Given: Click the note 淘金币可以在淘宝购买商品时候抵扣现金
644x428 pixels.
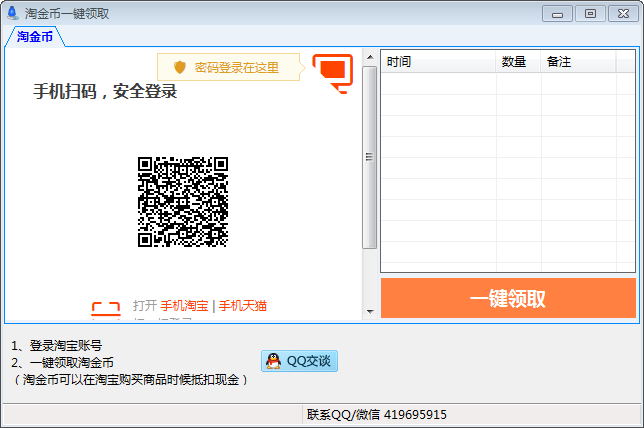Looking at the screenshot, I should [x=131, y=380].
